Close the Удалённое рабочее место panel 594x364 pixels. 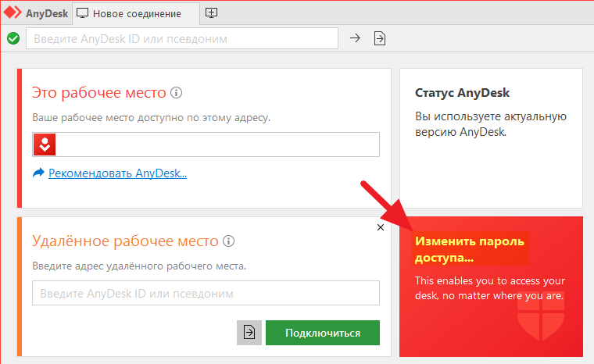tap(381, 227)
